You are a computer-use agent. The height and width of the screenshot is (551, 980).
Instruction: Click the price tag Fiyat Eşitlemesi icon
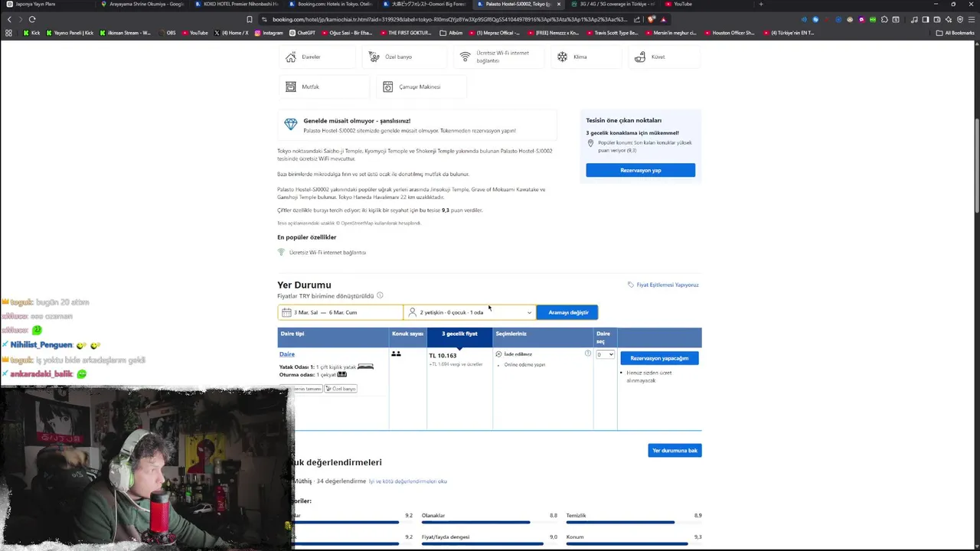click(x=631, y=285)
